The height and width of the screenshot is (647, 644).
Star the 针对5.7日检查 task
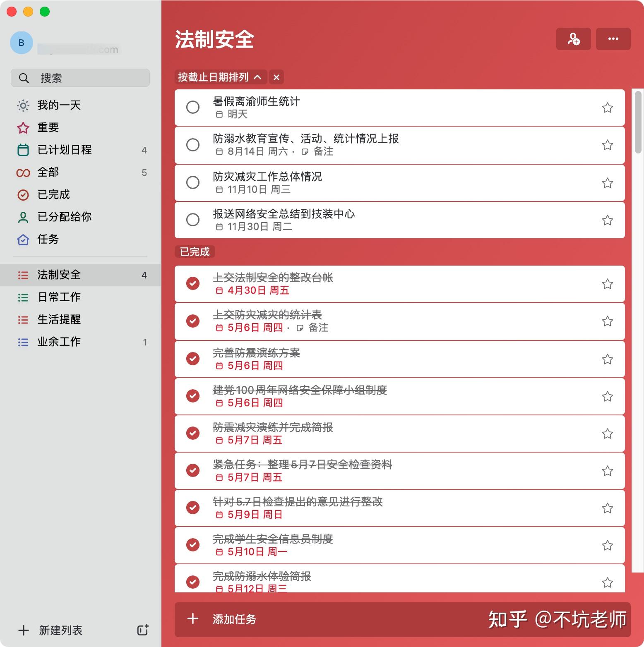pos(607,508)
